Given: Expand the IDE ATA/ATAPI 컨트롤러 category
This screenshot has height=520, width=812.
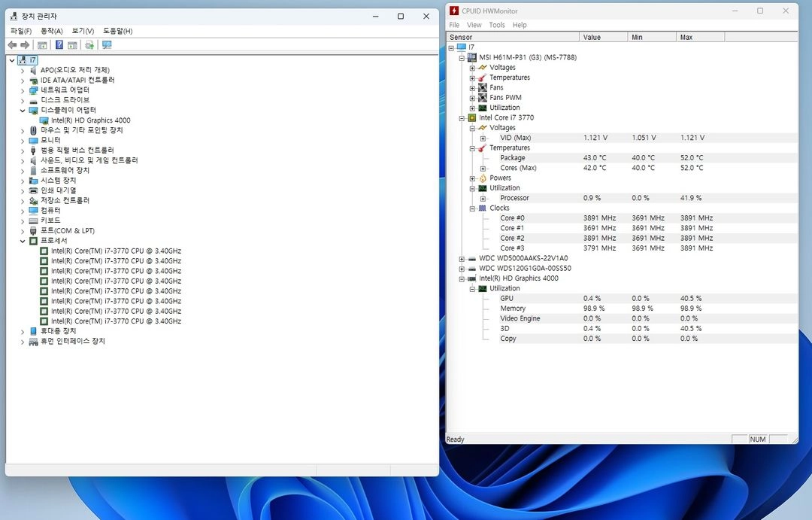Looking at the screenshot, I should (x=23, y=81).
